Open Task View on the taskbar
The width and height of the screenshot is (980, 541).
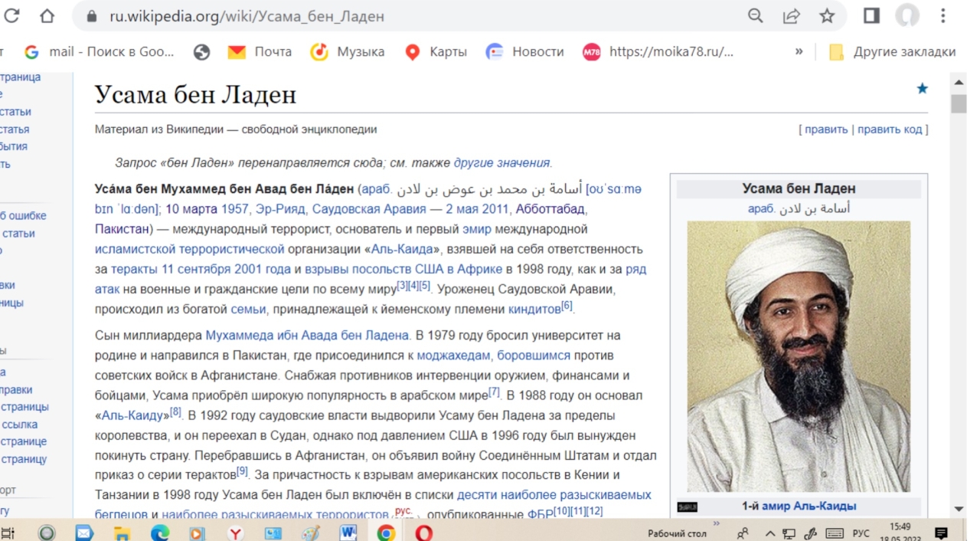click(8, 533)
